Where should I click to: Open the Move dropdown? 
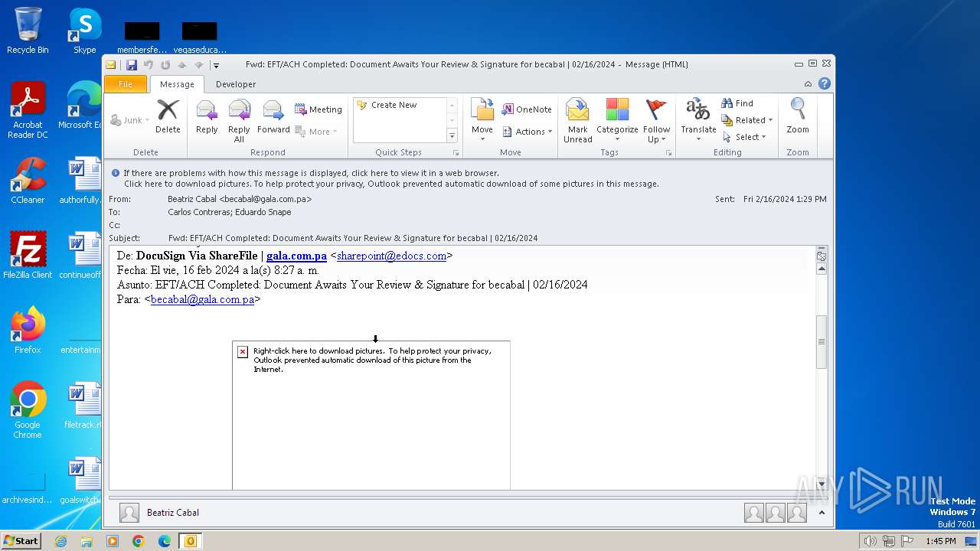482,121
